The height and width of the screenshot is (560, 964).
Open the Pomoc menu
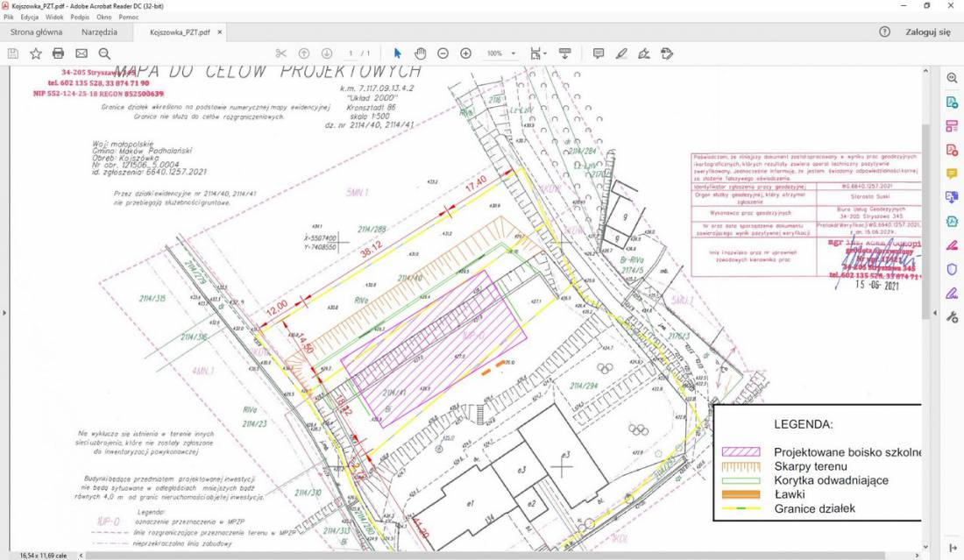pos(129,18)
